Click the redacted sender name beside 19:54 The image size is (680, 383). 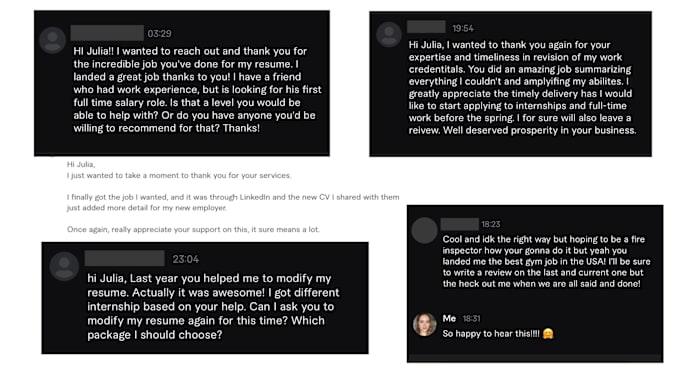426,27
